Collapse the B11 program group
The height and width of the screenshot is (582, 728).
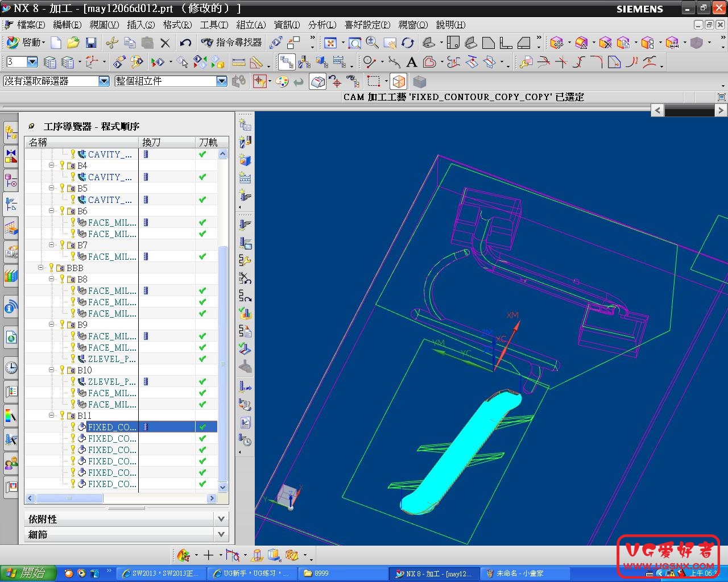[52, 415]
